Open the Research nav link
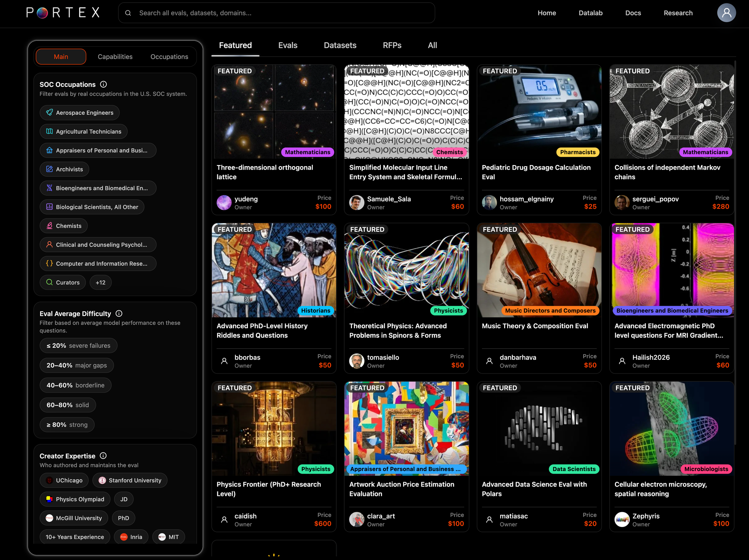Viewport: 749px width, 560px height. pos(678,13)
